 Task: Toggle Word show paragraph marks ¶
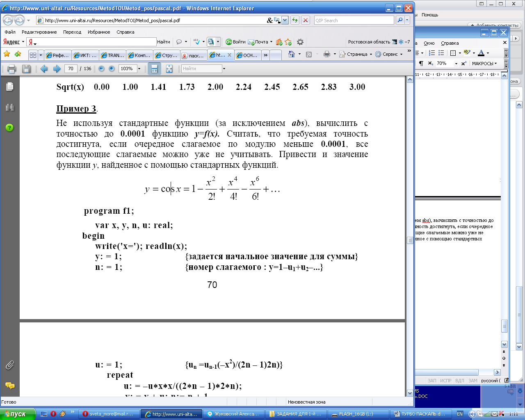tap(421, 64)
